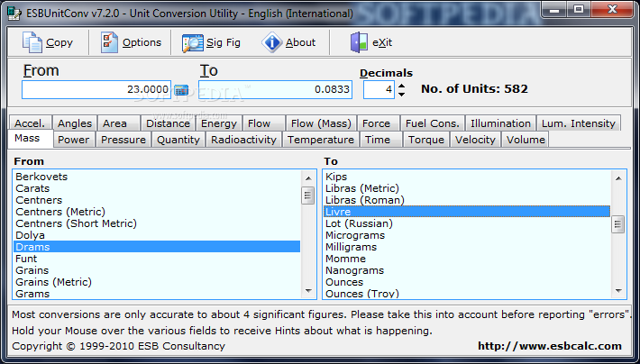Choose Livre in To list
This screenshot has width=640, height=364.
[x=467, y=212]
